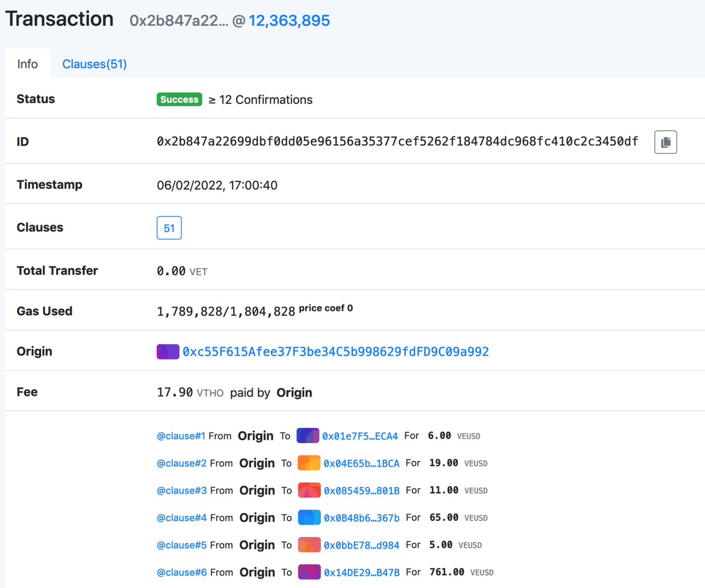Screen dimensions: 705x588
Task: Click the 5.00 VEUSD amount in clause 5
Action: 455,545
